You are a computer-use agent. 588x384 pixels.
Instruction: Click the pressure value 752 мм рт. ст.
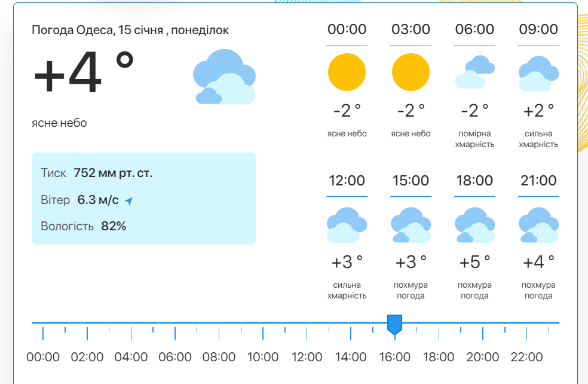tap(113, 173)
